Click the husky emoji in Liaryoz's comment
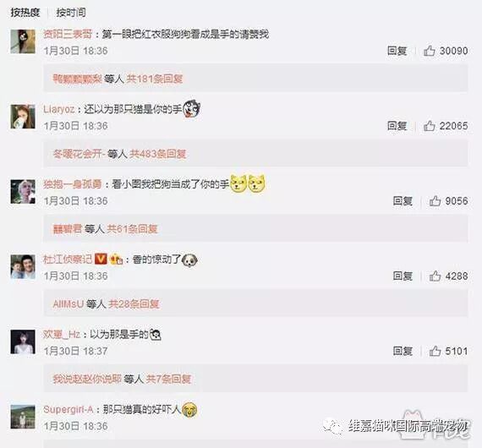Viewport: 482px width, 448px height. (192, 109)
